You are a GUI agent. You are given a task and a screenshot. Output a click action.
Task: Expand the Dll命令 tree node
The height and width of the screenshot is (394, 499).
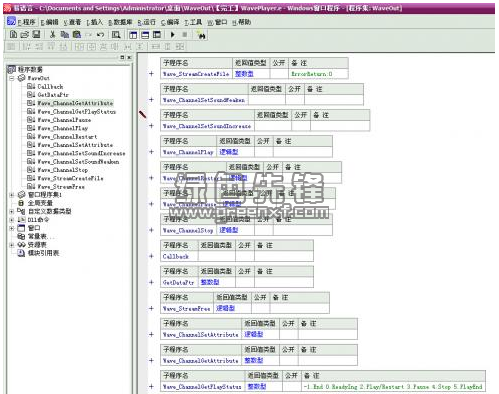[12, 220]
